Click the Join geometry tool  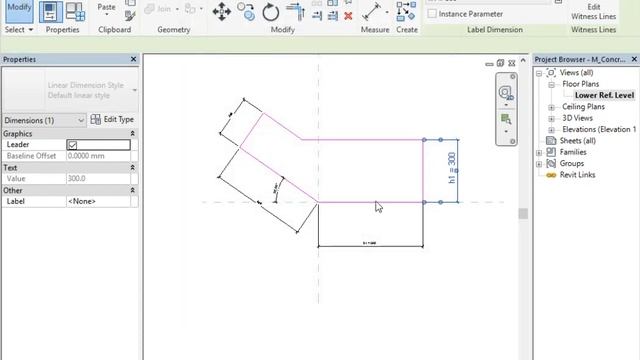click(158, 9)
